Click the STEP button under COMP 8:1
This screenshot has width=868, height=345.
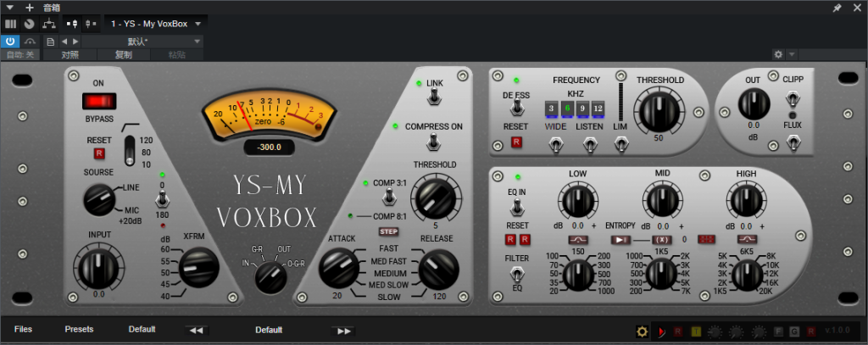(x=389, y=231)
